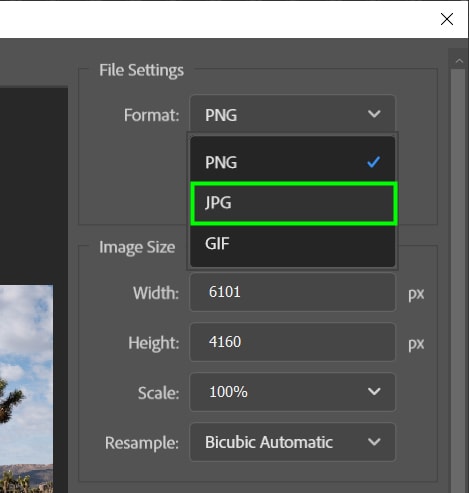Click the px unit beside Height
The image size is (469, 493).
click(x=416, y=344)
